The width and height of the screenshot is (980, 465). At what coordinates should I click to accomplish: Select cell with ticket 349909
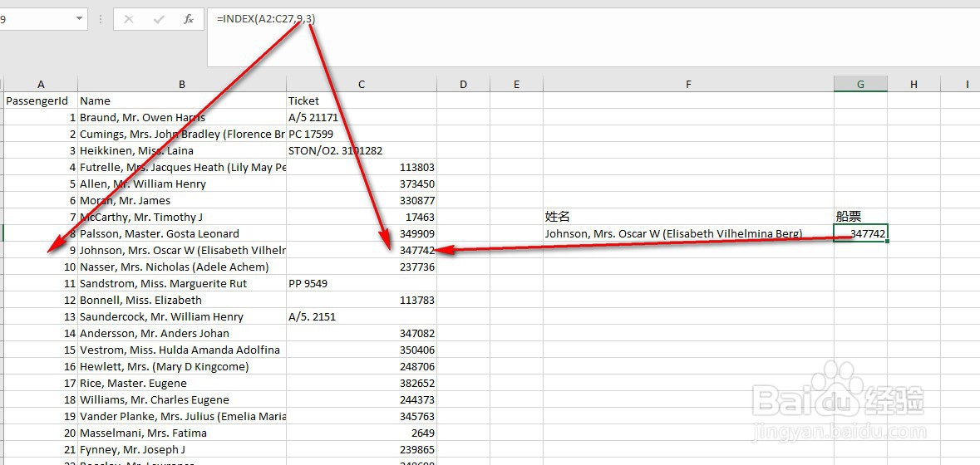362,233
